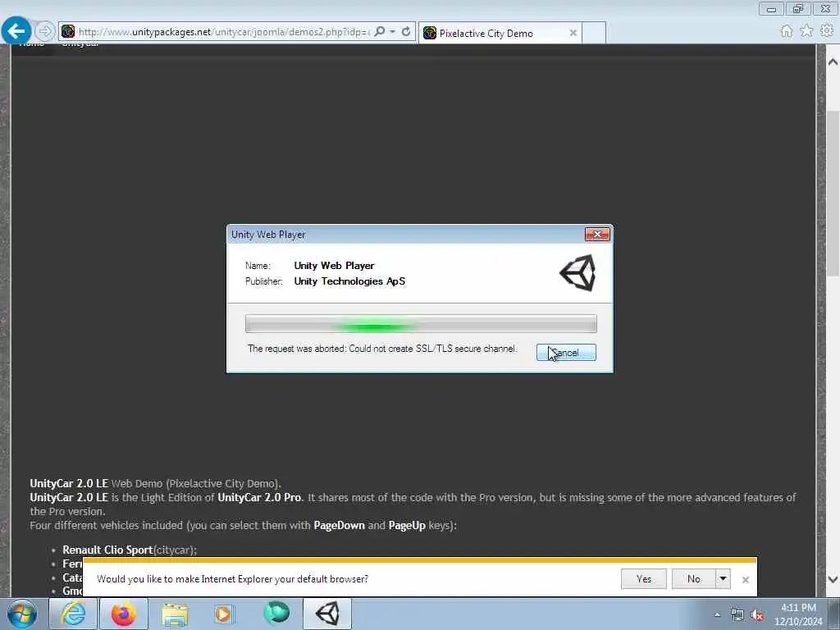This screenshot has width=840, height=630.
Task: Close the Pixelactive City Demo tab
Action: (x=573, y=33)
